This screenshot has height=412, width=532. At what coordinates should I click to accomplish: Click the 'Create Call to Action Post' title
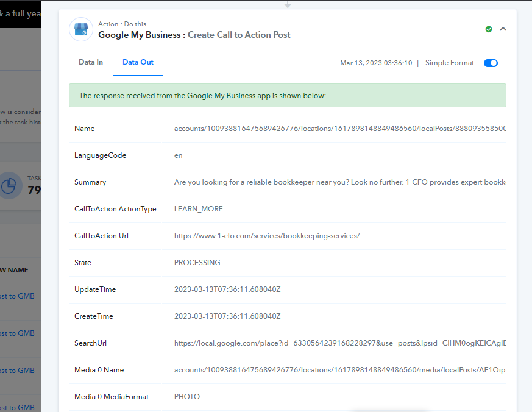click(239, 35)
